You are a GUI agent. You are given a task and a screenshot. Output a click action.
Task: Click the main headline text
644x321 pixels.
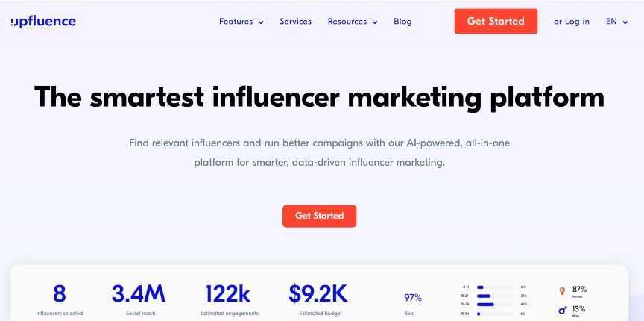(319, 97)
